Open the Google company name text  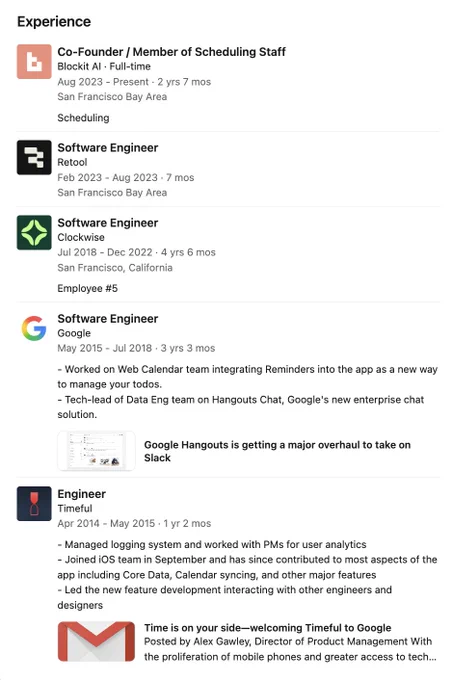click(74, 333)
